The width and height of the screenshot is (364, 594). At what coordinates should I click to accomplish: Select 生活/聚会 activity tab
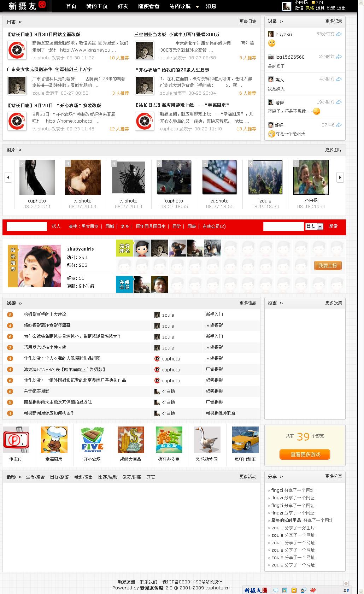point(35,477)
